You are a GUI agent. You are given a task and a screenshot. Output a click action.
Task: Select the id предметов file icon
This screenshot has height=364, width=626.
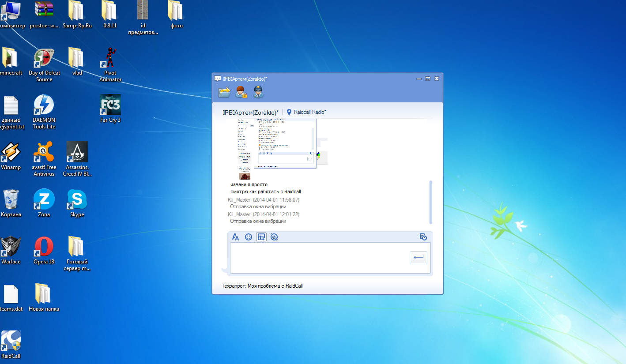143,18
